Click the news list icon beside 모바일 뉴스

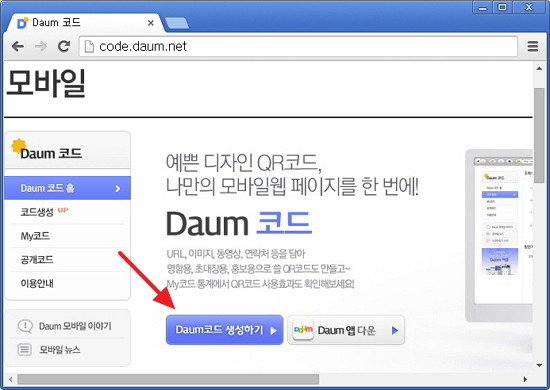(x=25, y=350)
